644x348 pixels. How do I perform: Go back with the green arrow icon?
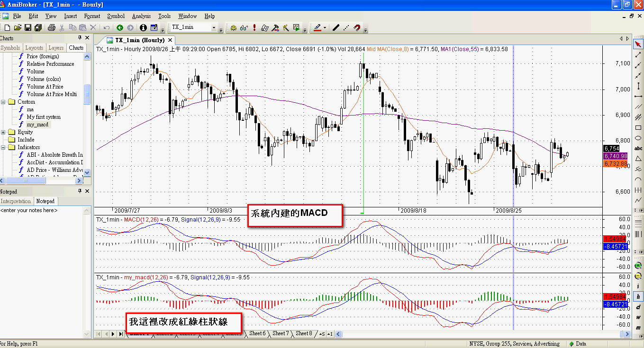120,27
